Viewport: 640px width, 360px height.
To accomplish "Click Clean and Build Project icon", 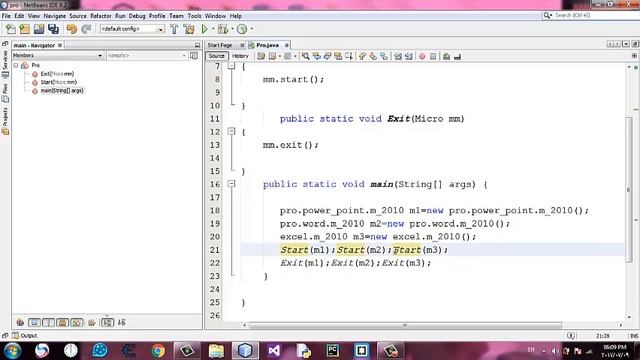I will [x=189, y=29].
